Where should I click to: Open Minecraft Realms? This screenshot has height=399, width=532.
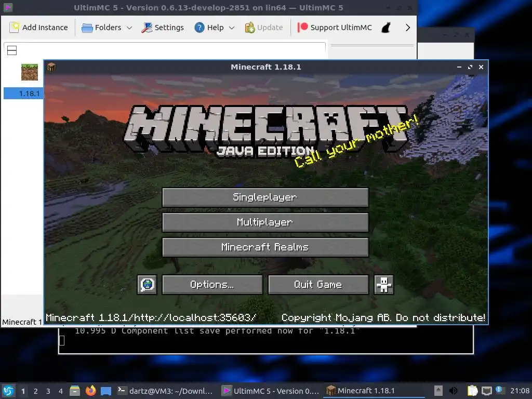[265, 247]
